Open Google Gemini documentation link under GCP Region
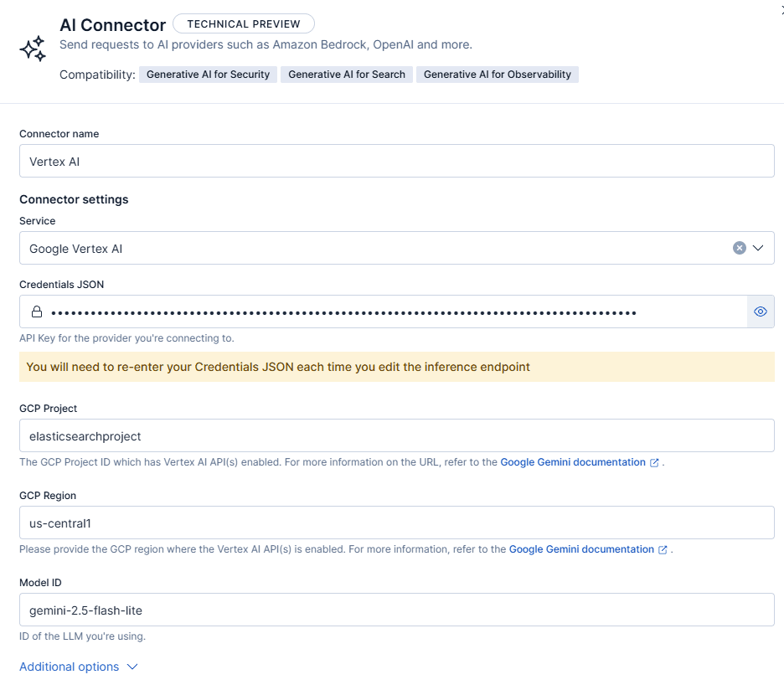The height and width of the screenshot is (690, 784). click(x=581, y=549)
